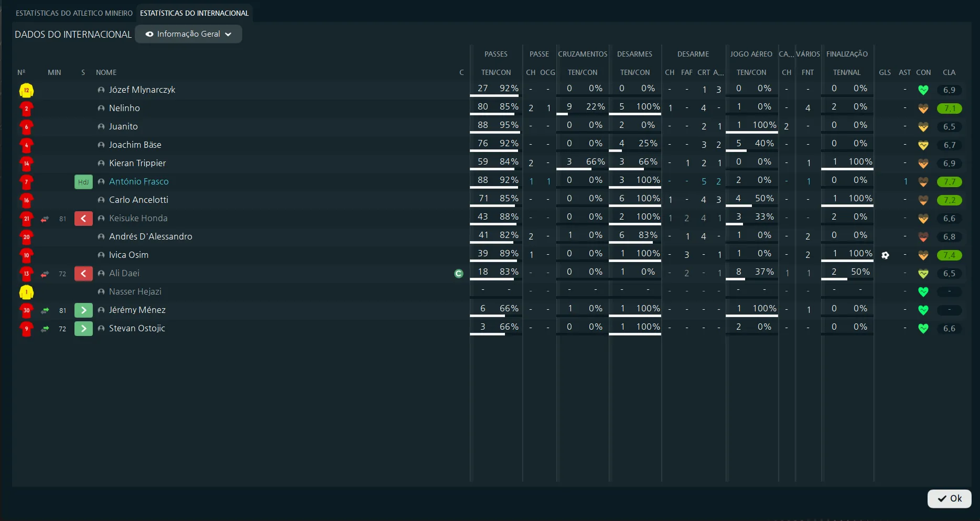
Task: Click Ivica Osim's red number 10 shirt
Action: coord(26,255)
